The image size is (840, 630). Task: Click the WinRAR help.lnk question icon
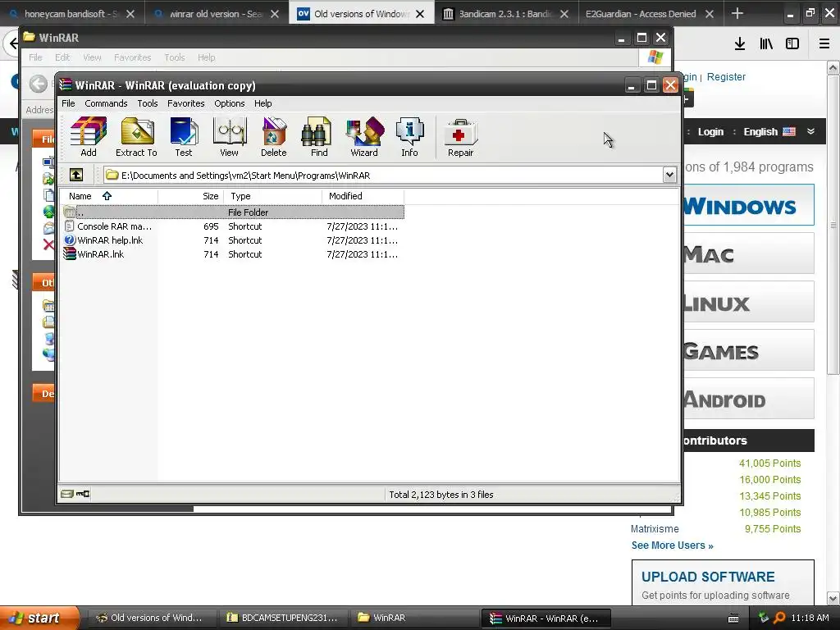point(70,240)
